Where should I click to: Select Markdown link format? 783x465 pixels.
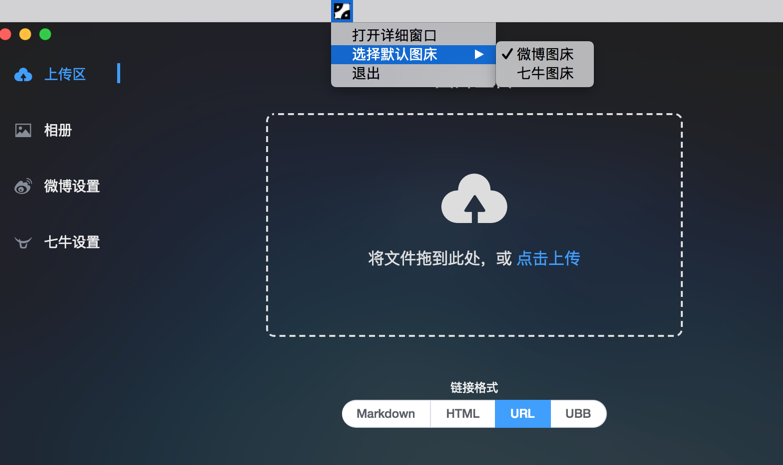(x=386, y=414)
